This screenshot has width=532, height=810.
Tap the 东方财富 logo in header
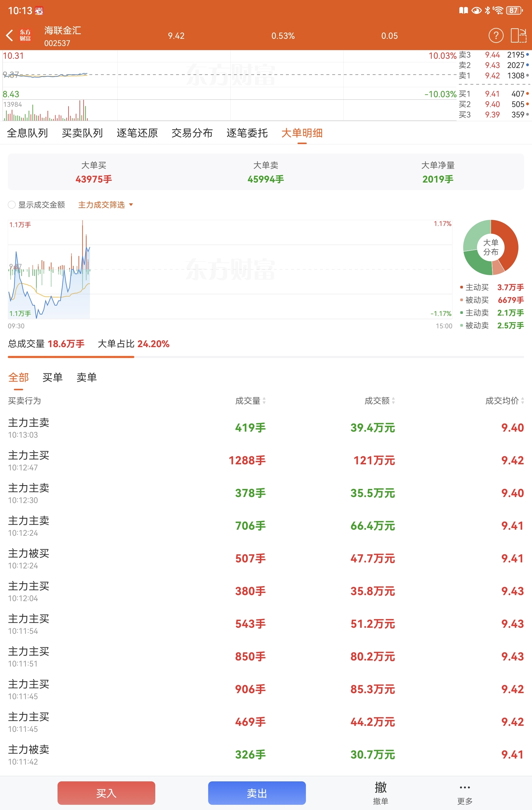tap(25, 35)
